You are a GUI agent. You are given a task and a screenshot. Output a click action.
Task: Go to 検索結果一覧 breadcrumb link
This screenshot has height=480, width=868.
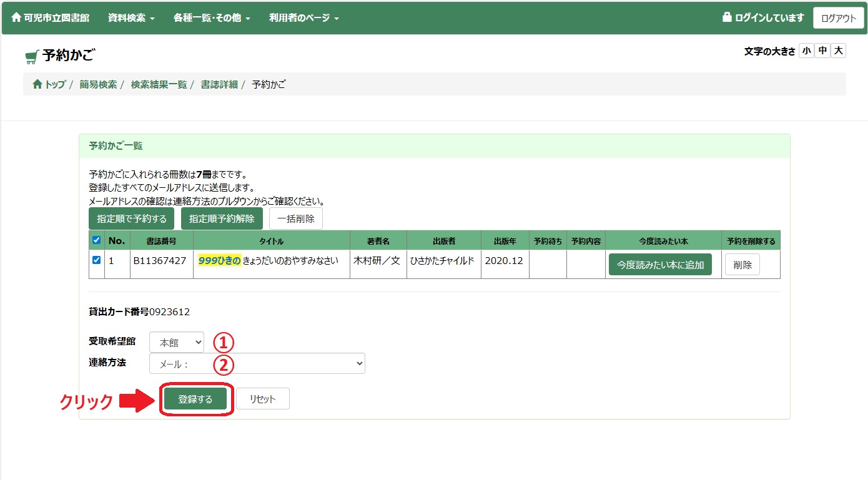click(159, 84)
